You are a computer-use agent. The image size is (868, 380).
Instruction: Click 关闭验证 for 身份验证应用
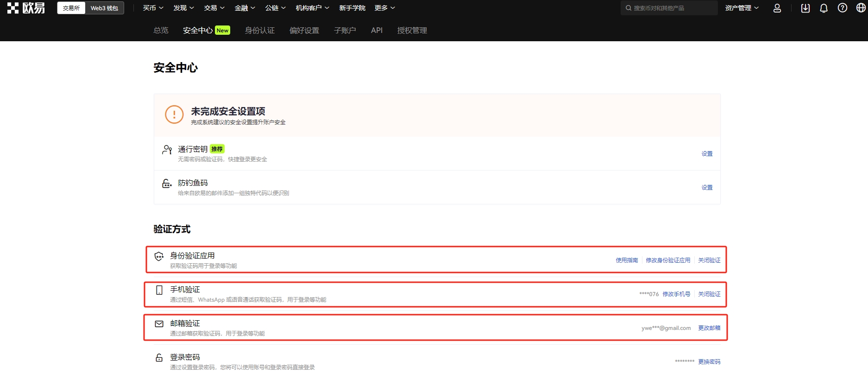(709, 260)
